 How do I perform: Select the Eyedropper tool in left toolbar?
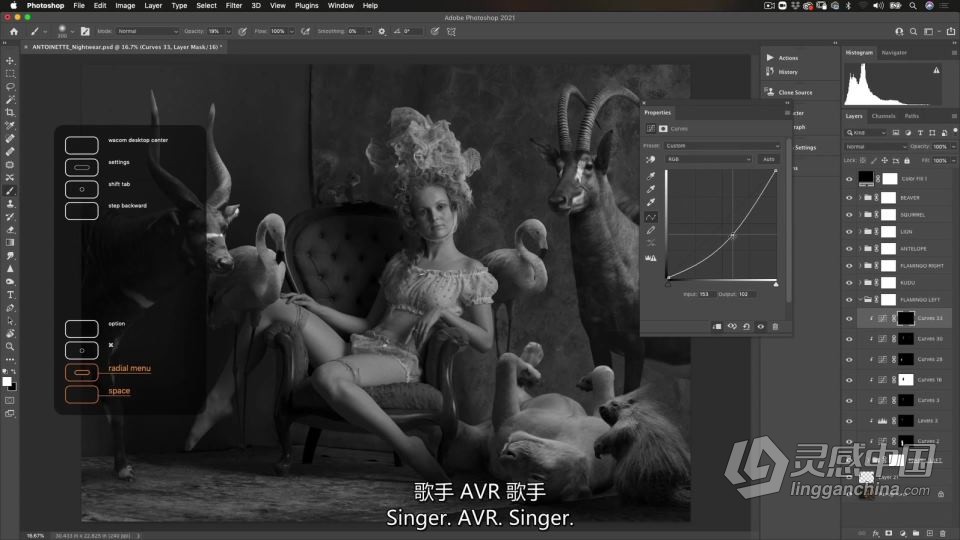tap(10, 126)
